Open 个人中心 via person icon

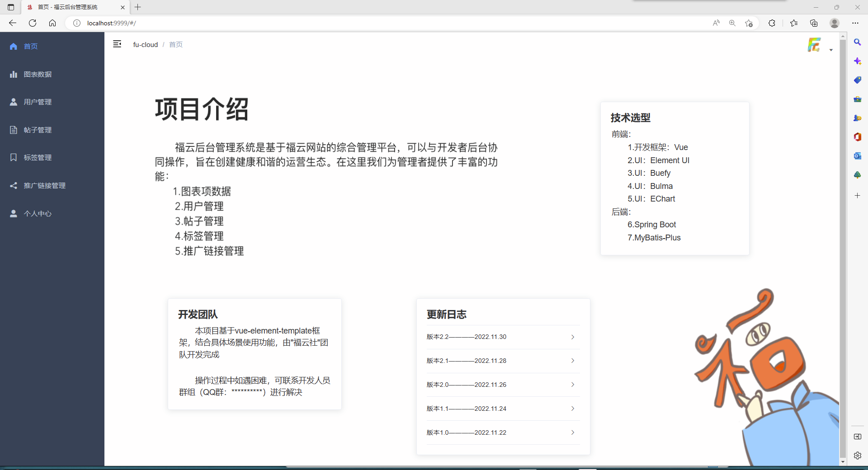(x=13, y=213)
